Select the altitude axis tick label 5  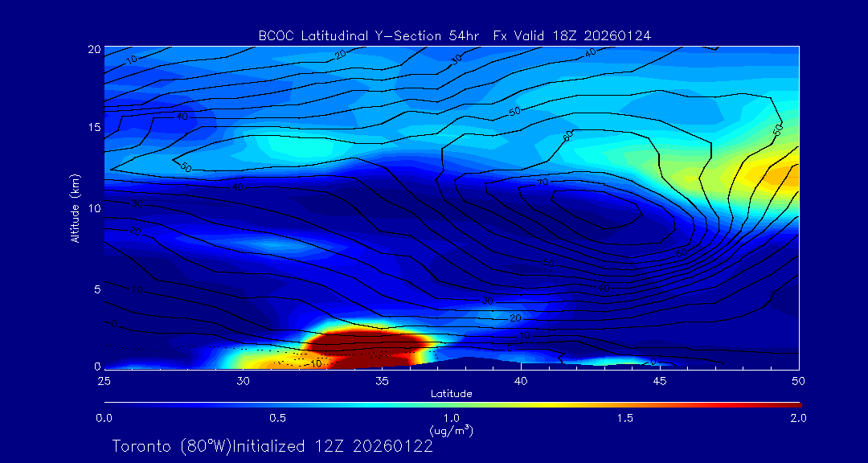pos(97,289)
